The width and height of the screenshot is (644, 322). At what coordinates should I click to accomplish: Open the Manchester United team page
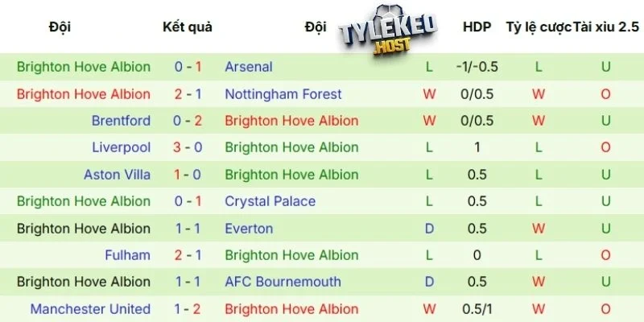[90, 309]
